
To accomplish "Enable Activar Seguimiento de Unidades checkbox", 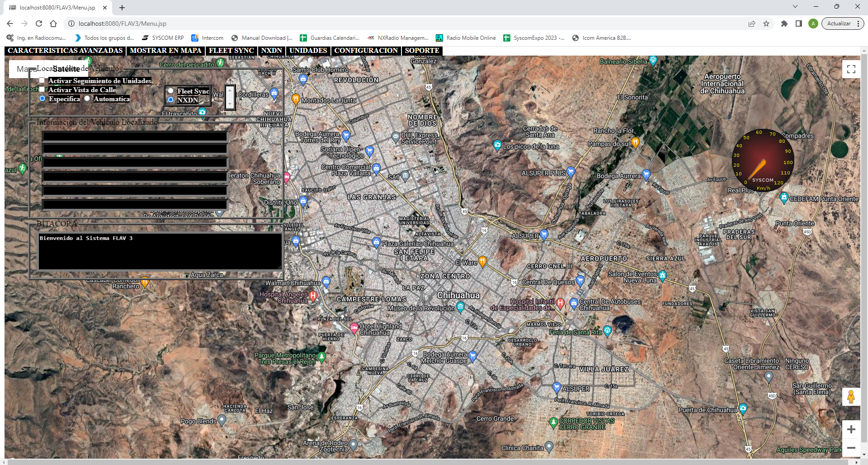I will click(x=42, y=80).
